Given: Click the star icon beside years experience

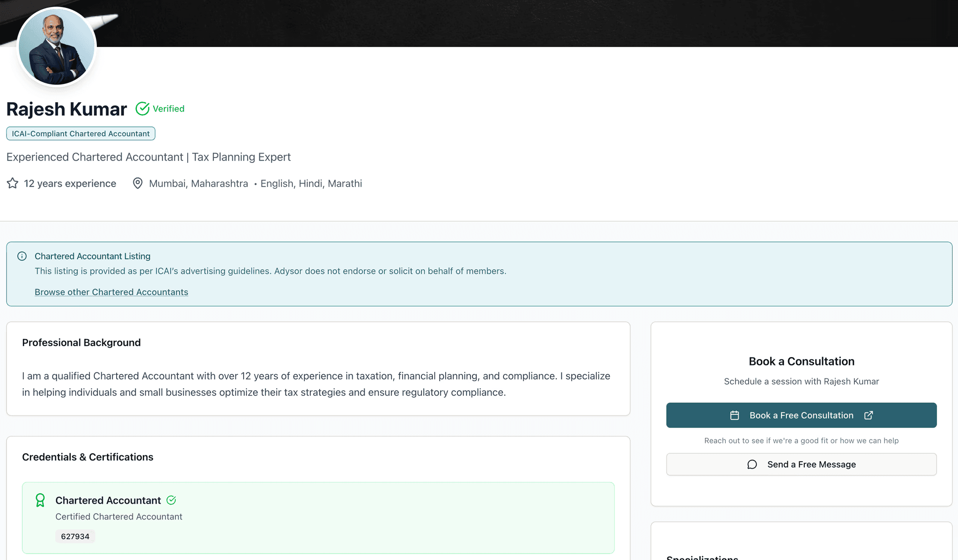Looking at the screenshot, I should (12, 184).
